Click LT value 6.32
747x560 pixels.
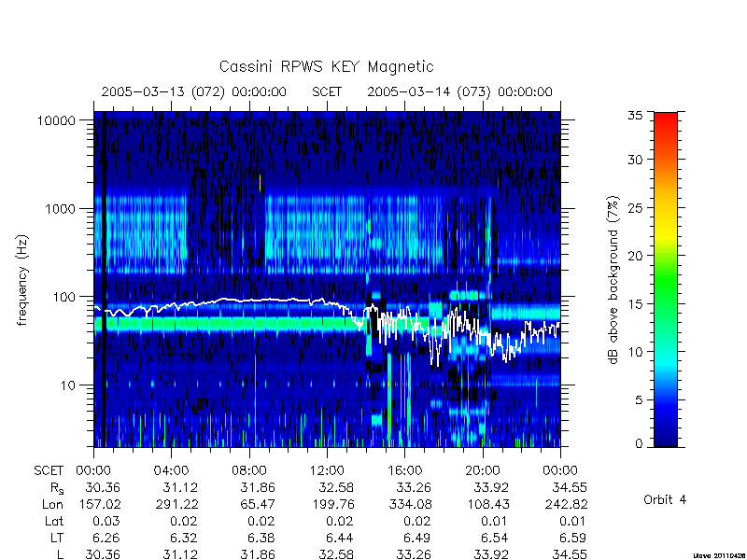186,538
